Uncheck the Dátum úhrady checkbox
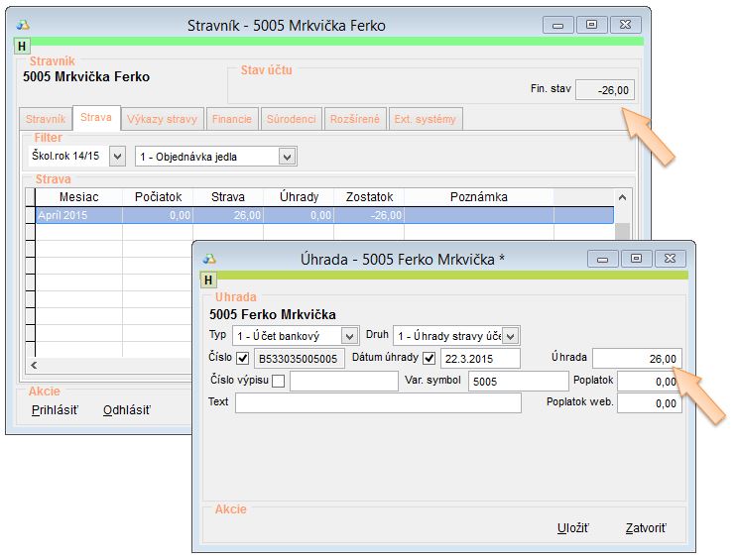Screen dimensions: 737x560 (x=430, y=359)
